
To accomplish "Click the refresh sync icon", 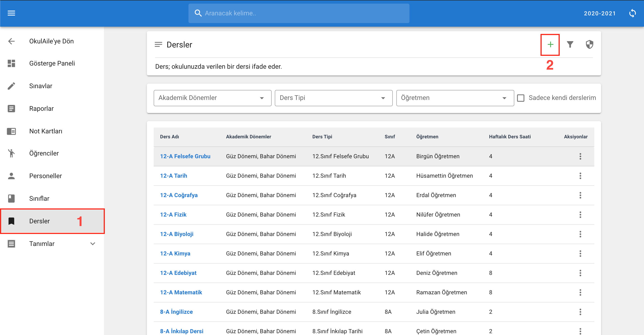I will click(x=632, y=13).
